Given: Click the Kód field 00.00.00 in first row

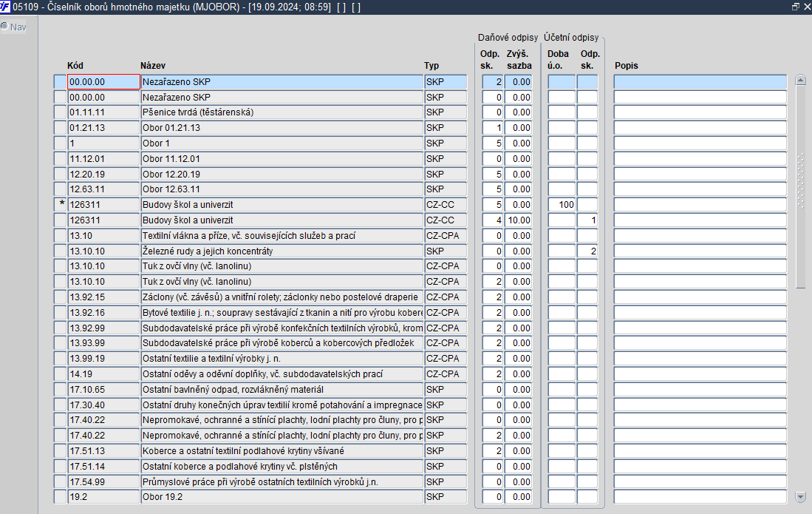Looking at the screenshot, I should pyautogui.click(x=103, y=82).
